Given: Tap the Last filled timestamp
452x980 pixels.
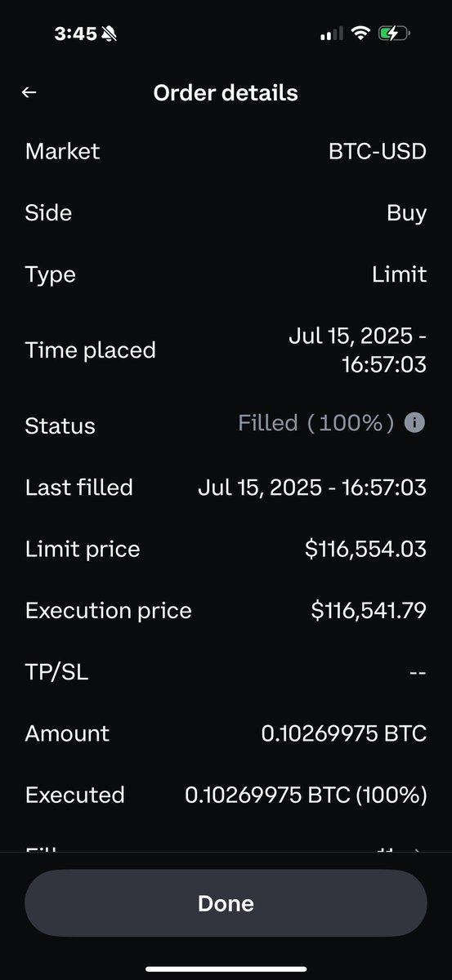Looking at the screenshot, I should 312,488.
